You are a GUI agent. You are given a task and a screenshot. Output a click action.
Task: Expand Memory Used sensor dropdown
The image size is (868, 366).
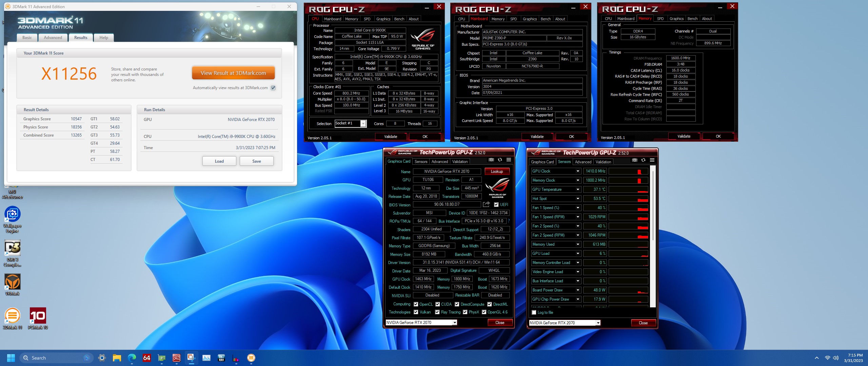pos(578,244)
